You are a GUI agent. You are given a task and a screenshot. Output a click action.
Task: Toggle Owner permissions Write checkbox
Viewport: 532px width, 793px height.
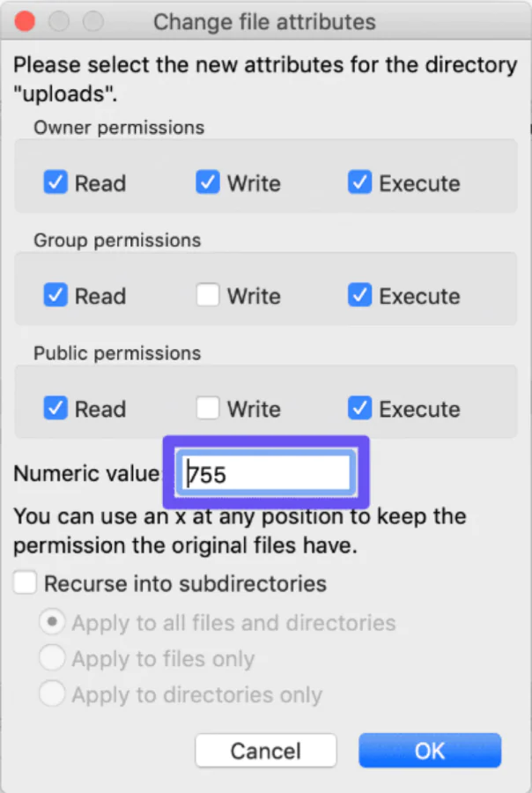pos(208,182)
